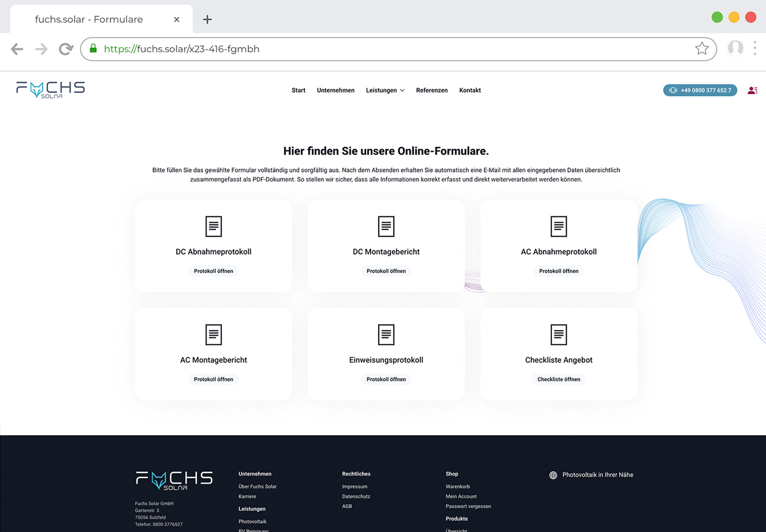Click the browser profile avatar dropdown
This screenshot has height=532, width=766.
pos(735,48)
